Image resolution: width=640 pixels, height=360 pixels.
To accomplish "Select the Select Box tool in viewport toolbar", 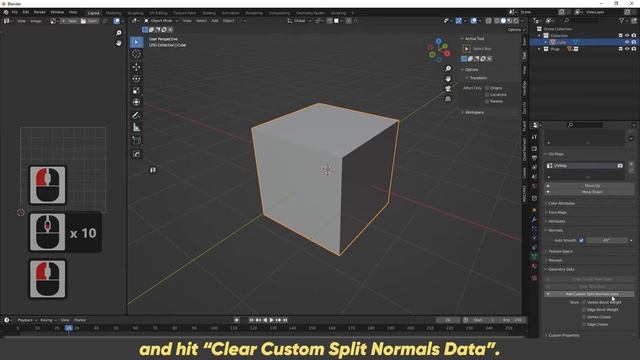I will click(x=137, y=42).
